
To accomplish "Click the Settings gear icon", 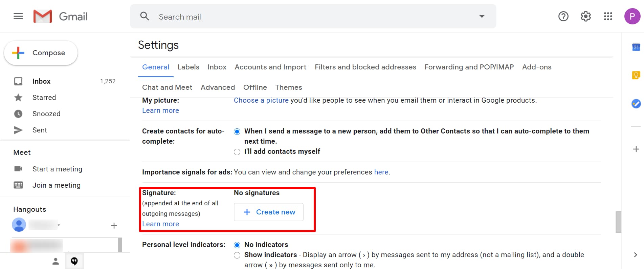I will point(585,16).
